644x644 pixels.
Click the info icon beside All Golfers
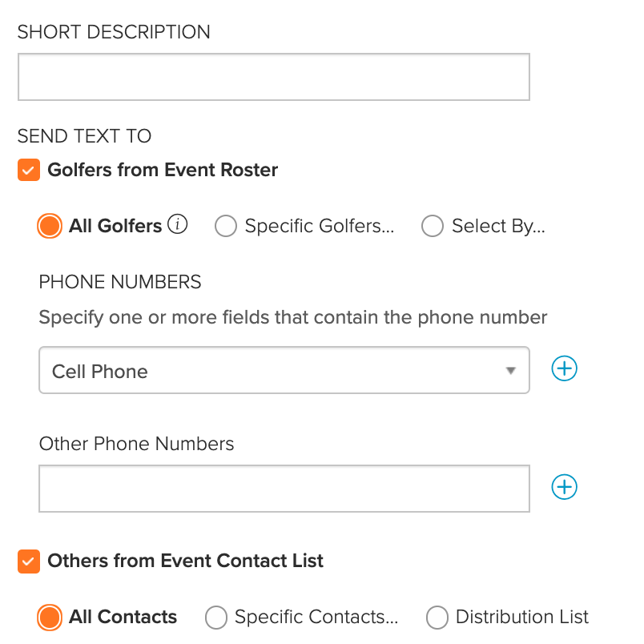tap(178, 224)
